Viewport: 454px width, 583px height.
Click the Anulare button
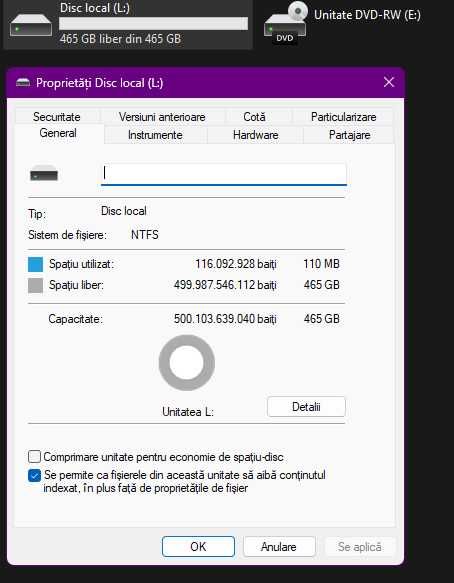(279, 547)
